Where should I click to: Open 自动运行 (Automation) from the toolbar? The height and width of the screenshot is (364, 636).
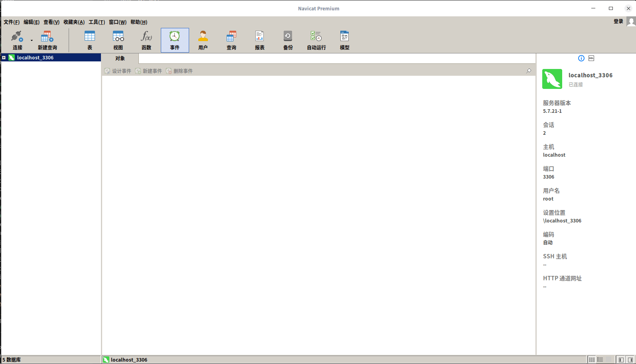pos(316,40)
